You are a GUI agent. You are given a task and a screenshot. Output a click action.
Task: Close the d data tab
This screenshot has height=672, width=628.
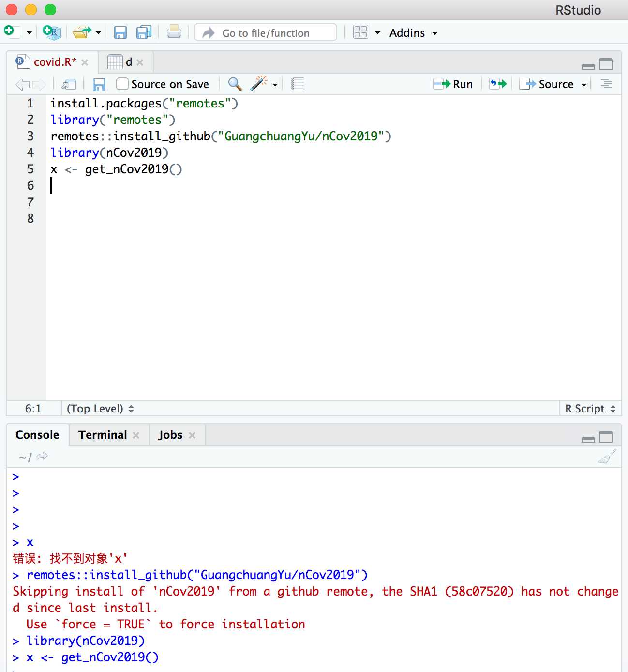140,62
